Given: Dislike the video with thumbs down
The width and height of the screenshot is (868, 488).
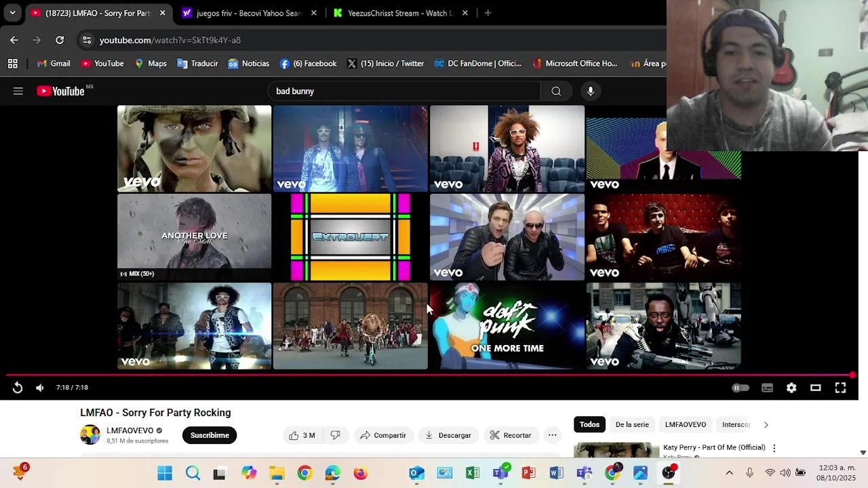Looking at the screenshot, I should pos(335,435).
